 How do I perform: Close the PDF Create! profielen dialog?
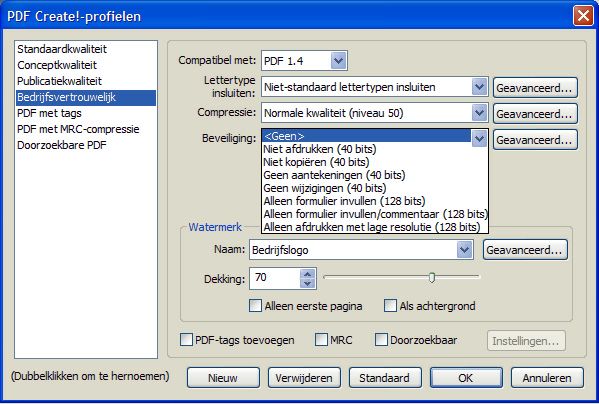coord(583,16)
